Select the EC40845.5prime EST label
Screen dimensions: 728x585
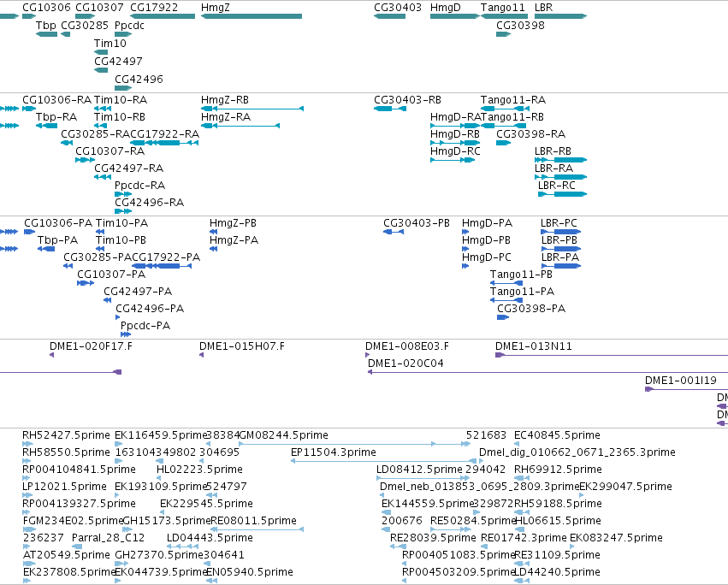[557, 435]
